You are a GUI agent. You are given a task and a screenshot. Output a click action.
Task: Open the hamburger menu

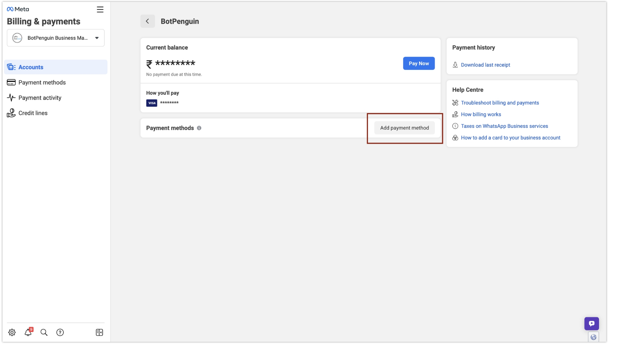tap(100, 9)
